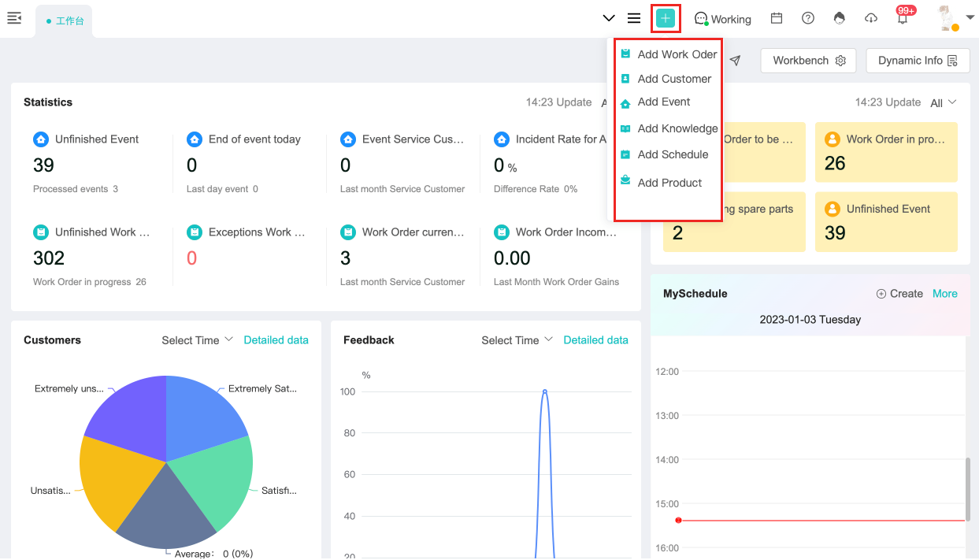979x560 pixels.
Task: Click Processed events 3 text
Action: coord(76,189)
